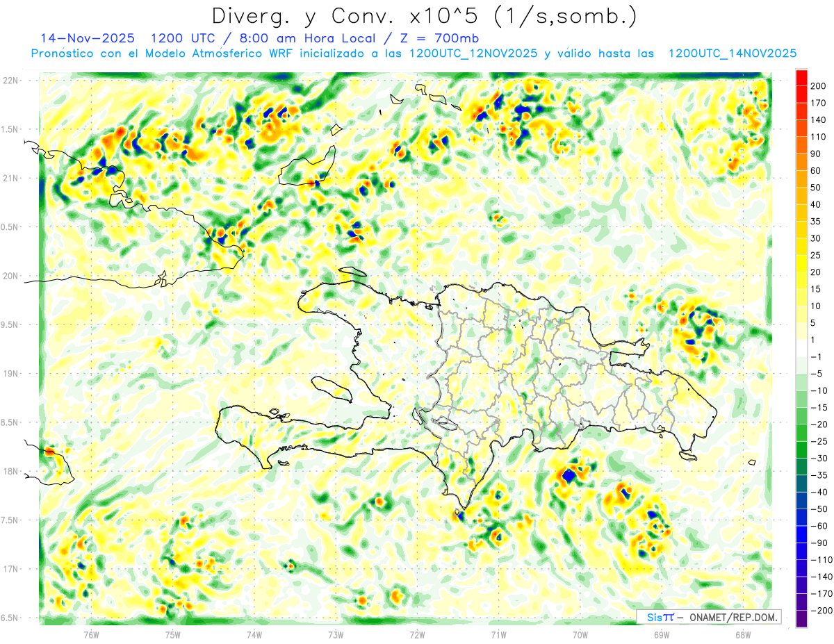This screenshot has height=644, width=834.
Task: Click the 71W longitude label
Action: tap(498, 634)
